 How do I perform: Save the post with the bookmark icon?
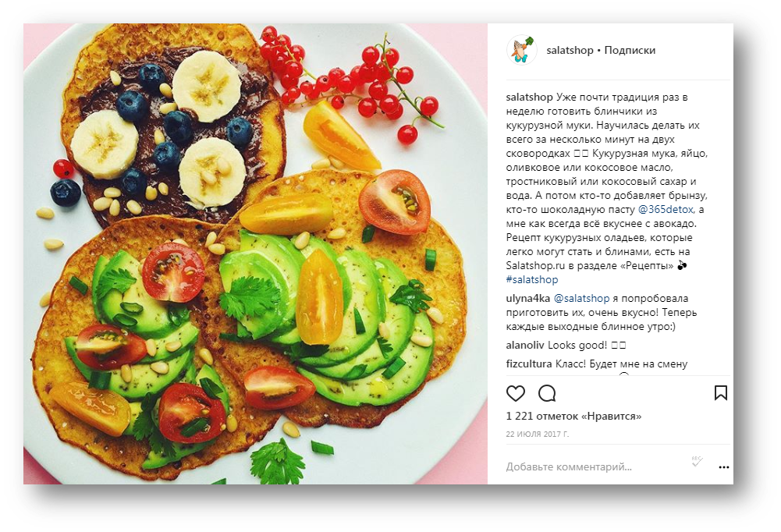pyautogui.click(x=721, y=393)
